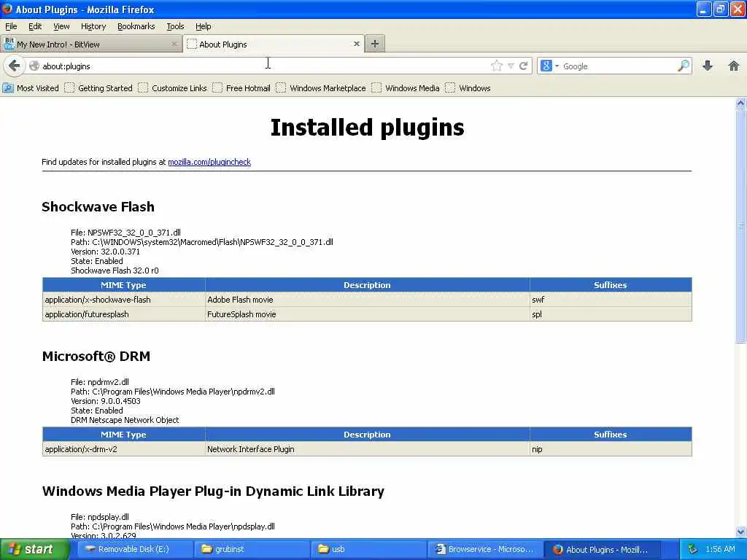Open the Edit menu
This screenshot has height=560, width=747.
coord(35,26)
